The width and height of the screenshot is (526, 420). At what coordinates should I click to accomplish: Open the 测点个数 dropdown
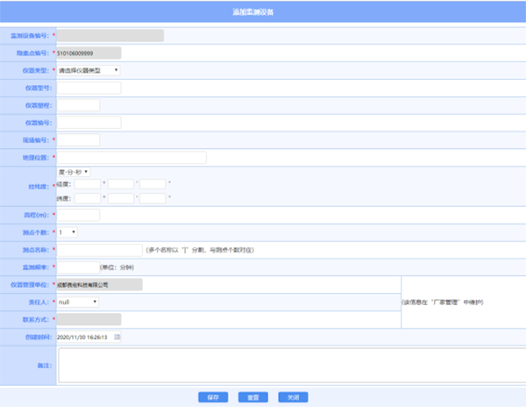68,232
